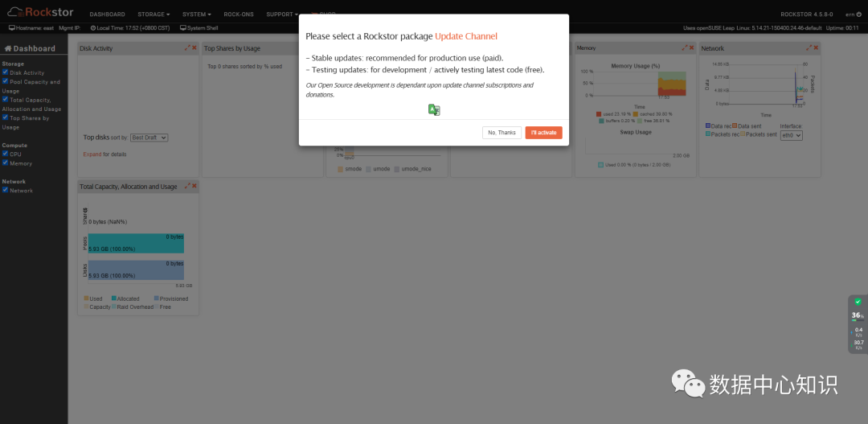Toggle Data rec series in Network legend

pos(719,126)
